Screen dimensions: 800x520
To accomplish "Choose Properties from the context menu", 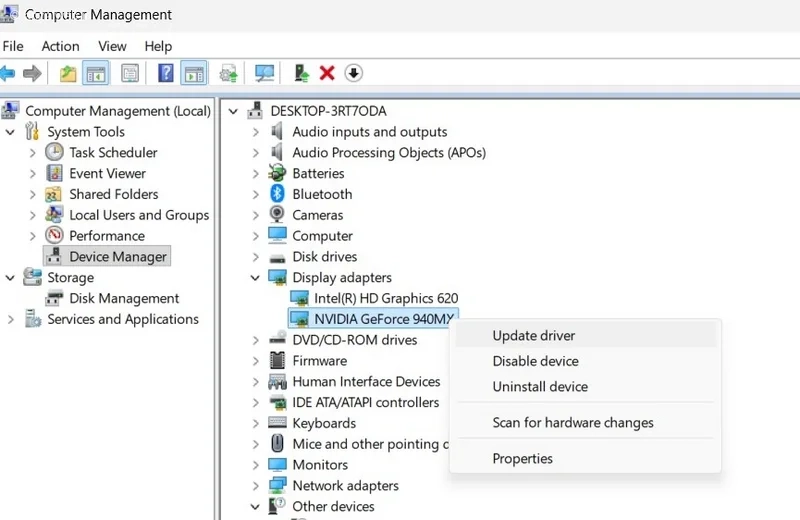I will click(586, 458).
